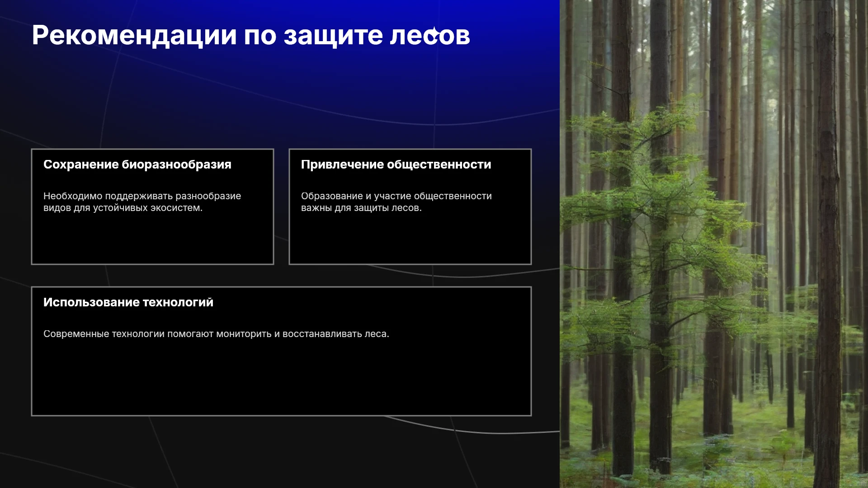The image size is (868, 488).
Task: Click the empty space inside the общественности card
Action: click(x=410, y=239)
